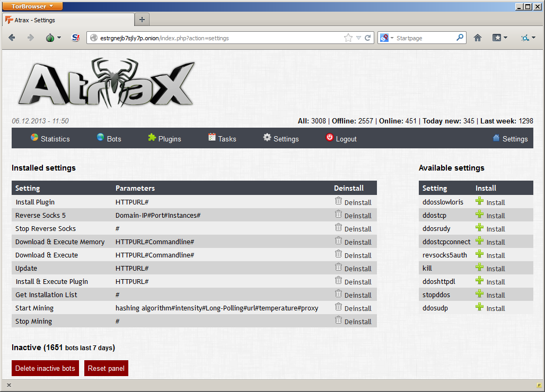Open the Plugins page
This screenshot has width=545, height=392.
[164, 139]
